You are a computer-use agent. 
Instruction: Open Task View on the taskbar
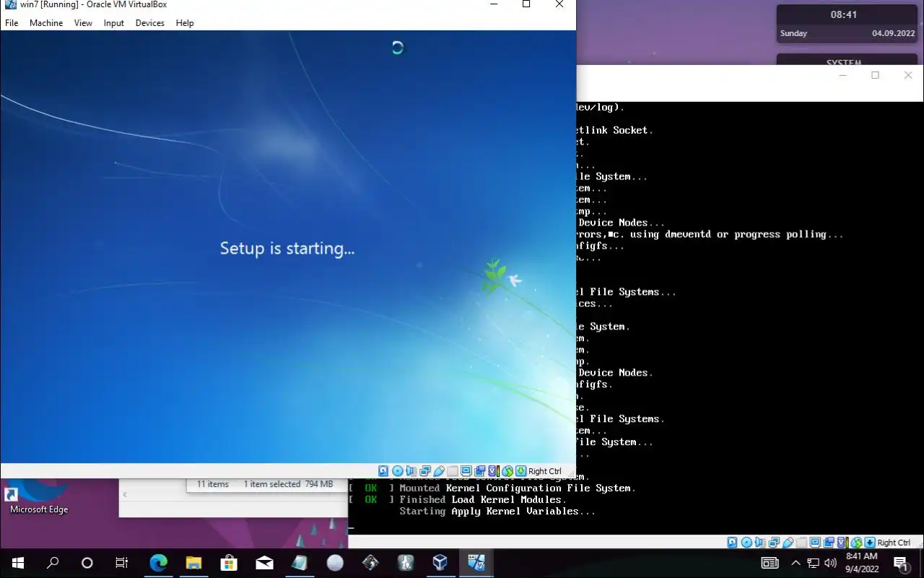click(122, 563)
